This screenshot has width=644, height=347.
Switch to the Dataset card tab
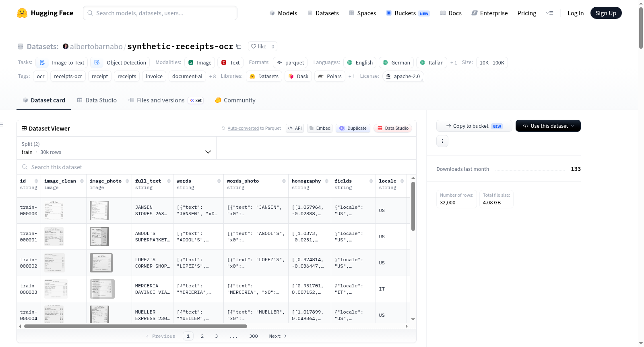44,100
